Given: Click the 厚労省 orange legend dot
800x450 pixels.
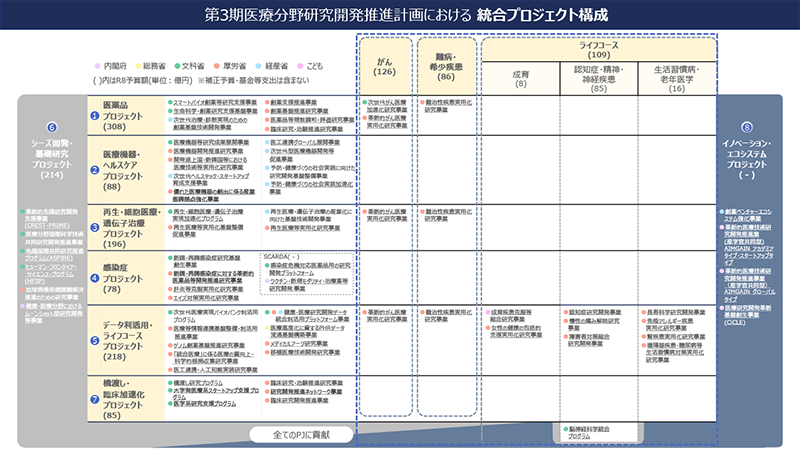Looking at the screenshot, I should [x=216, y=66].
